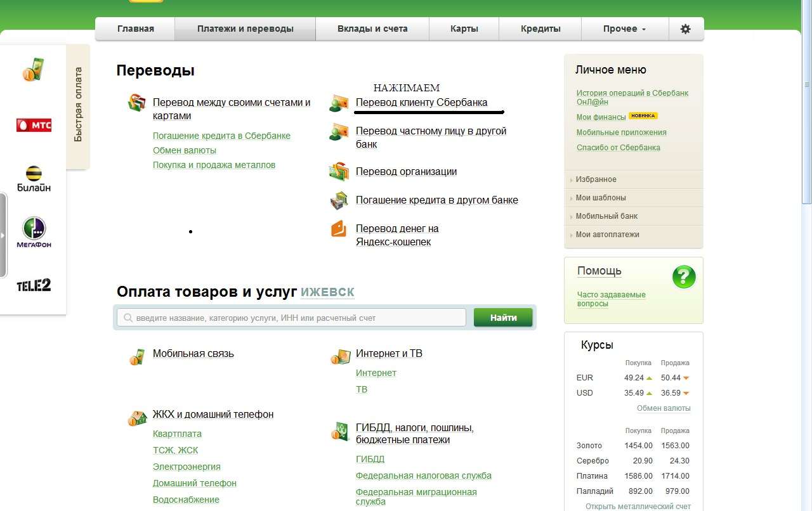
Task: Open Мобильная связь category link
Action: (x=193, y=354)
